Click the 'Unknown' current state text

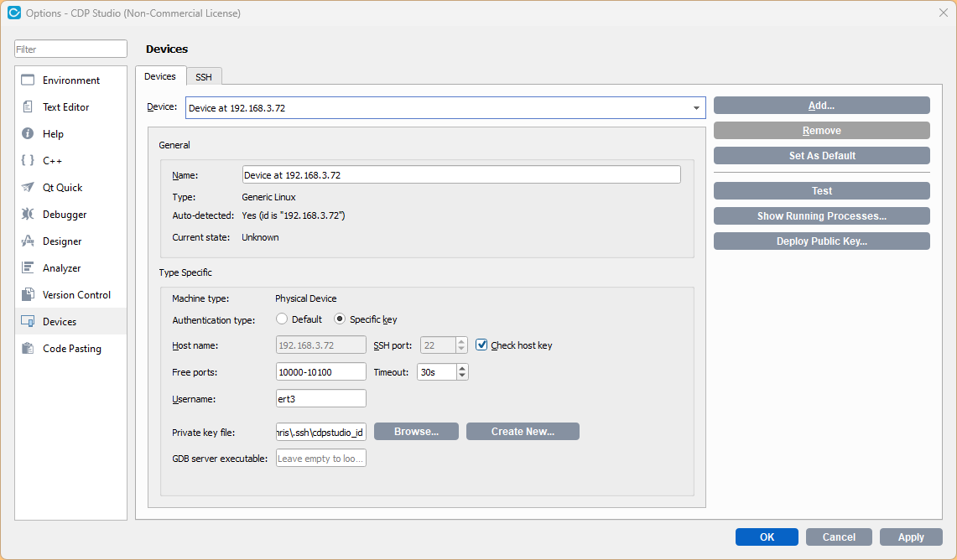pos(260,237)
